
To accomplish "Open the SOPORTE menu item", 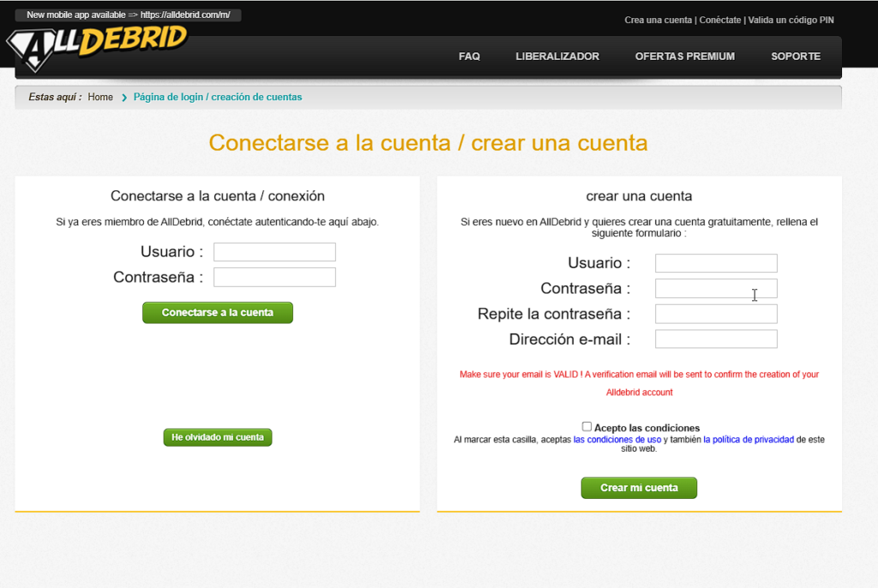I will [796, 57].
